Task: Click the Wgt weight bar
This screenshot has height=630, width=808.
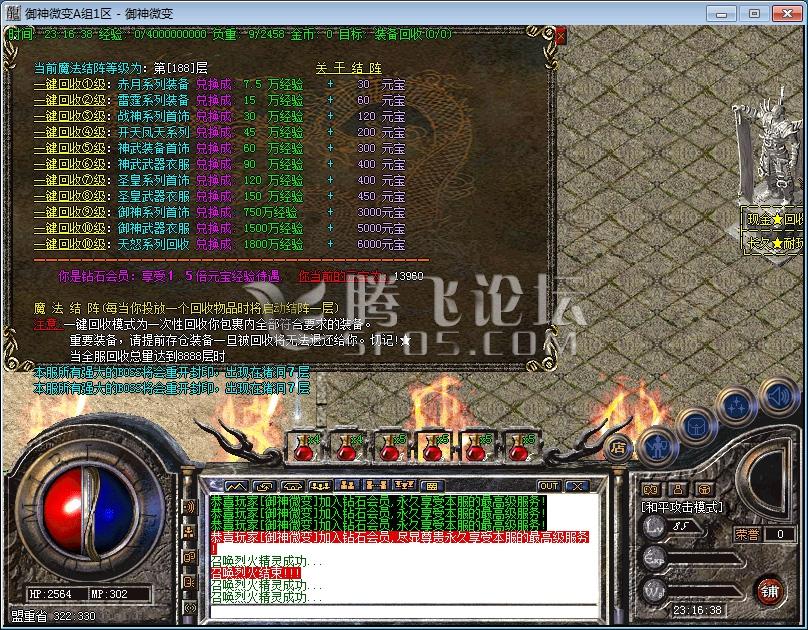Action: pyautogui.click(x=694, y=590)
